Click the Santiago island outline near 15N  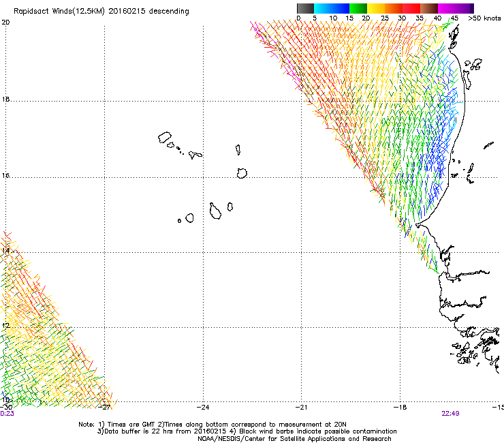tap(215, 211)
